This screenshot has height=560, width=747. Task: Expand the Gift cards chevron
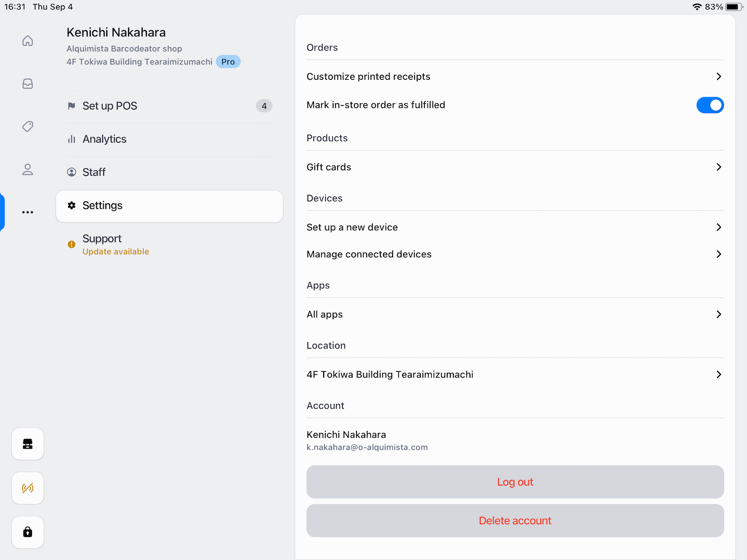[718, 167]
